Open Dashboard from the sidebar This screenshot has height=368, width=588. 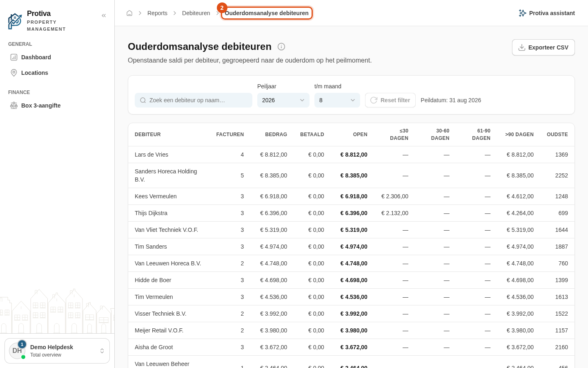[x=57, y=57]
